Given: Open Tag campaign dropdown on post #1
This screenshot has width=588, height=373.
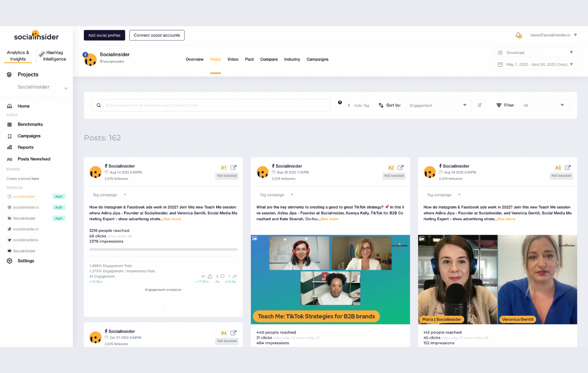Looking at the screenshot, I should [x=110, y=195].
